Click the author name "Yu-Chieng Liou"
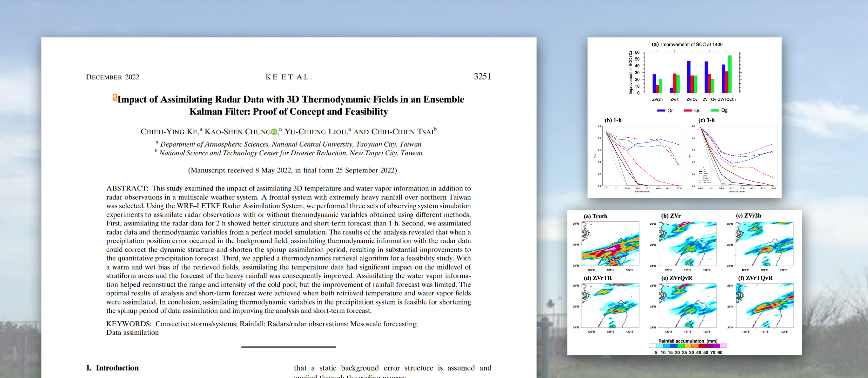Viewport: 868px width, 378px height. tap(316, 132)
